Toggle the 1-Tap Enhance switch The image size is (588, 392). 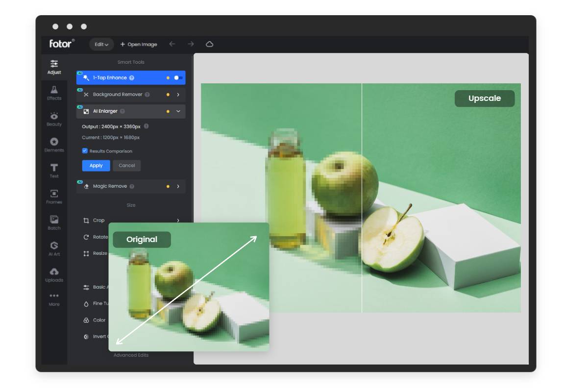coord(178,78)
